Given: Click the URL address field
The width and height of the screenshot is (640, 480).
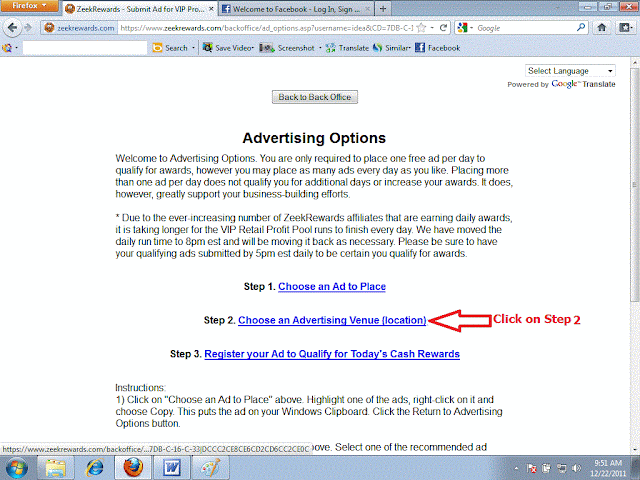Looking at the screenshot, I should click(267, 28).
